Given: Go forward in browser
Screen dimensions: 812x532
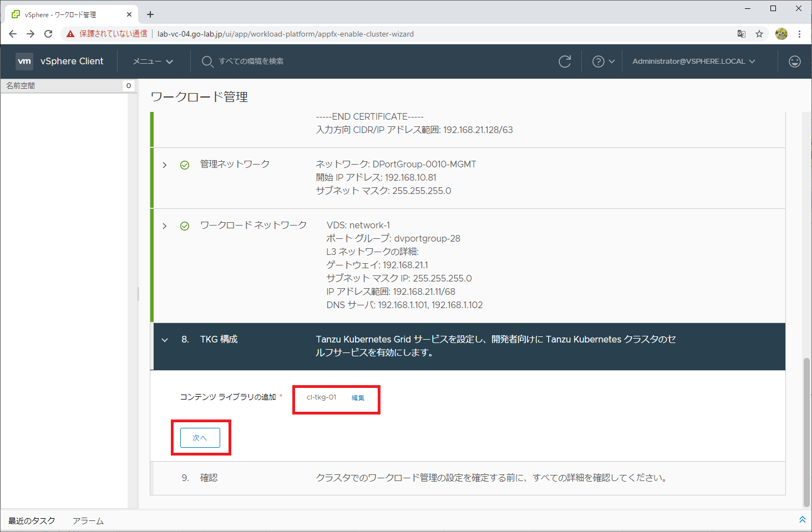Looking at the screenshot, I should [31, 34].
